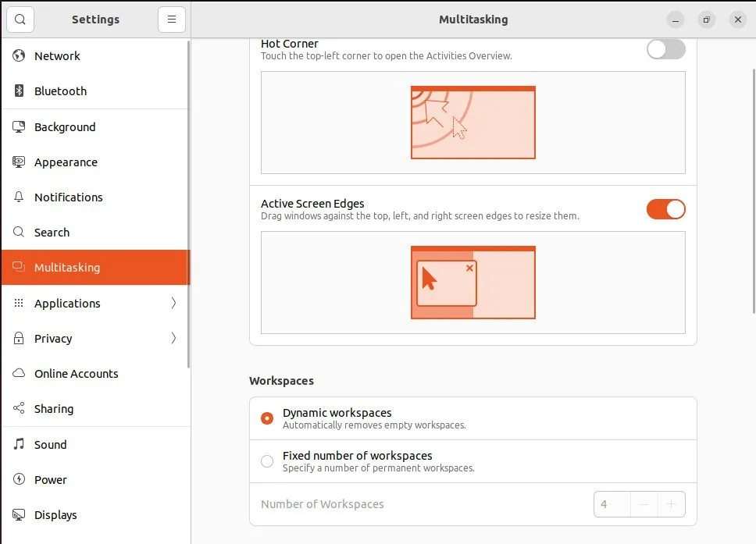Screen dimensions: 756x544
Task: Click the Appearance brush icon
Action: pos(18,162)
